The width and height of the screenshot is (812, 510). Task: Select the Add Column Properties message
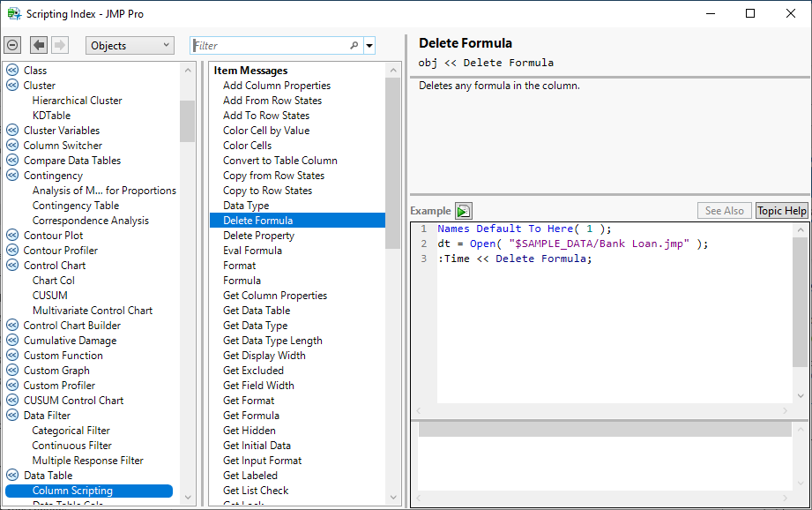coord(277,86)
